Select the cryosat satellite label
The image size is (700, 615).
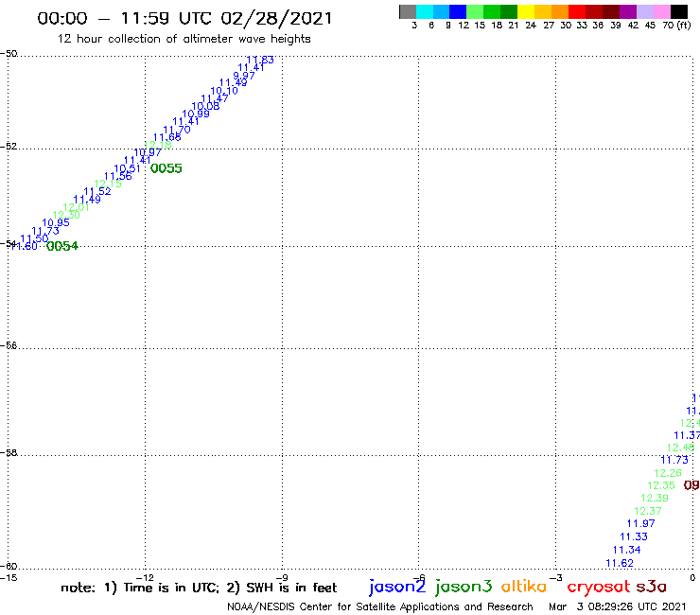[599, 588]
